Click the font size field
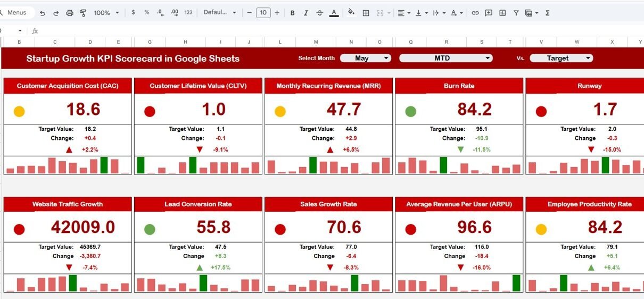644x299 pixels. [x=263, y=13]
